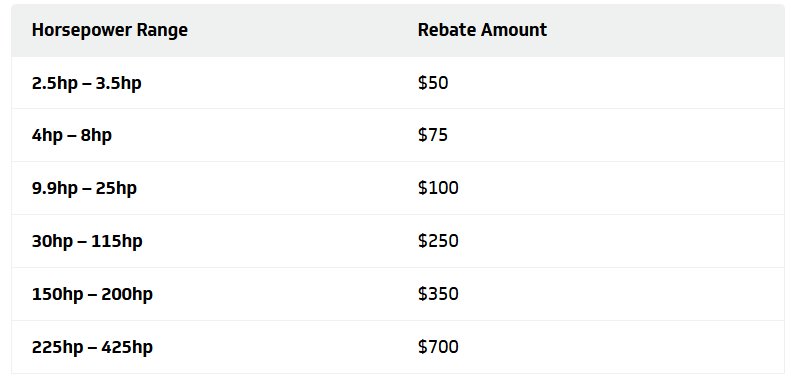Image resolution: width=791 pixels, height=391 pixels.
Task: Click the 425hp text in the last row
Action: tap(127, 347)
